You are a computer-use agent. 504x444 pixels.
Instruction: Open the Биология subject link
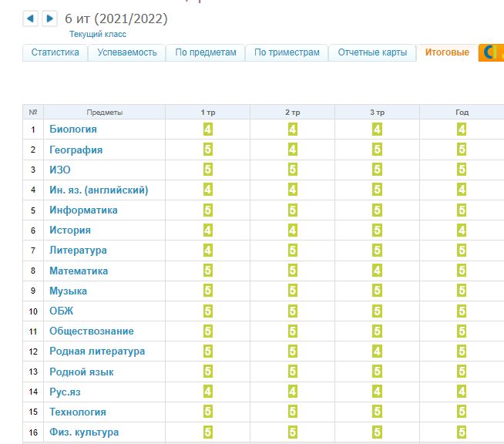click(x=73, y=129)
